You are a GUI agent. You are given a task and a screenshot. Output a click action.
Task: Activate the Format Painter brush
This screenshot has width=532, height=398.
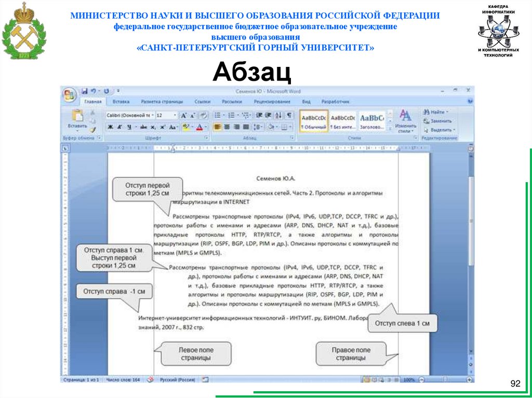[92, 130]
